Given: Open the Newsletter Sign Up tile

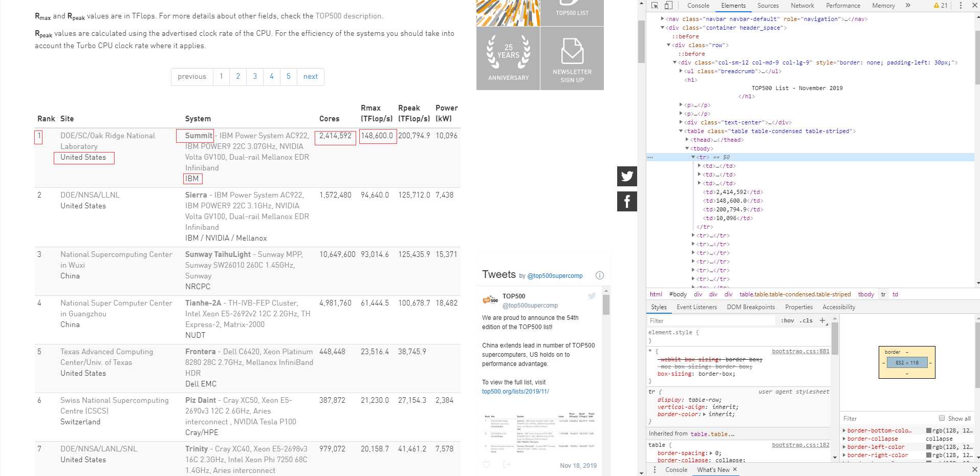Looking at the screenshot, I should pos(572,58).
